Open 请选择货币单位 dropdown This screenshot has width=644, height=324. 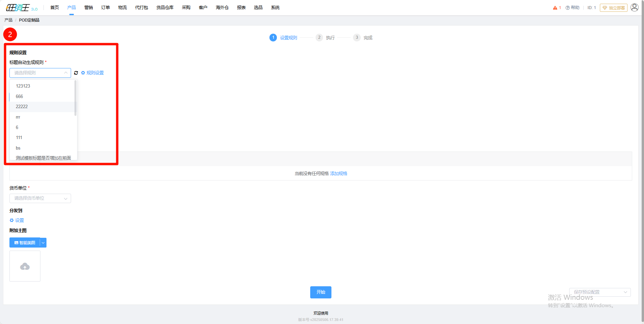[x=40, y=198]
